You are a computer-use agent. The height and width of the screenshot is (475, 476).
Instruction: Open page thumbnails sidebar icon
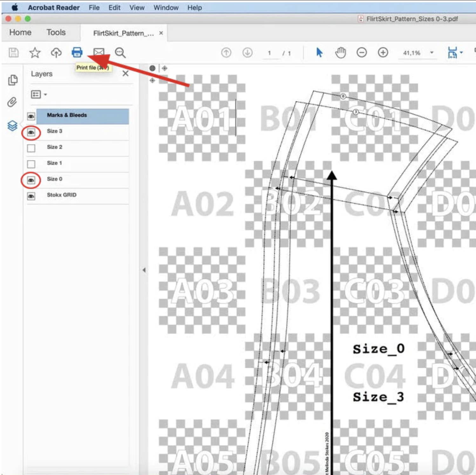tap(13, 80)
